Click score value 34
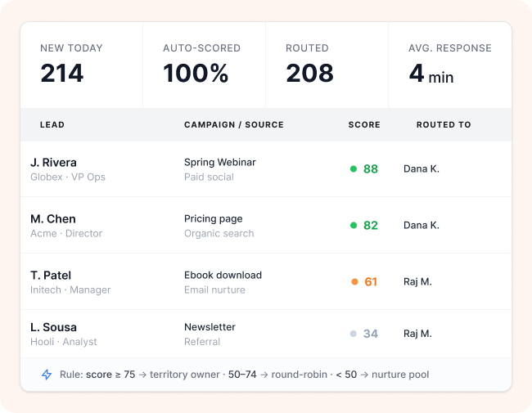This screenshot has width=532, height=413. tap(371, 334)
